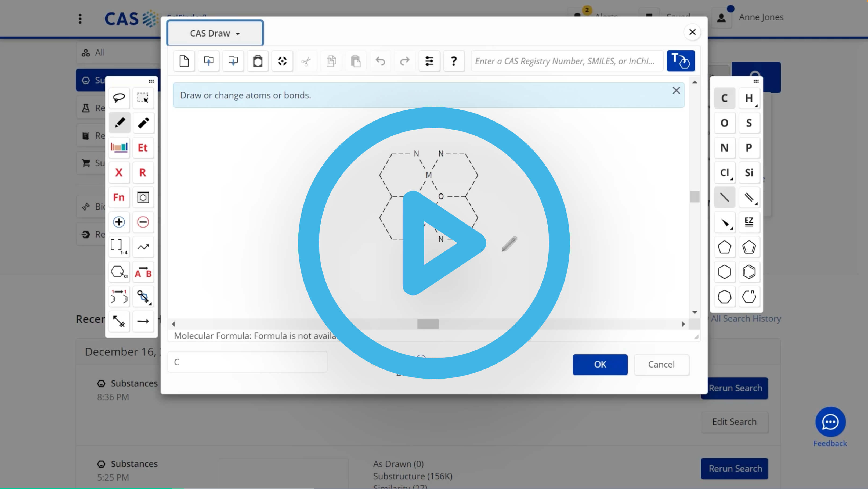Select the Oxygen atom button
Screen dimensions: 868x489
(725, 123)
